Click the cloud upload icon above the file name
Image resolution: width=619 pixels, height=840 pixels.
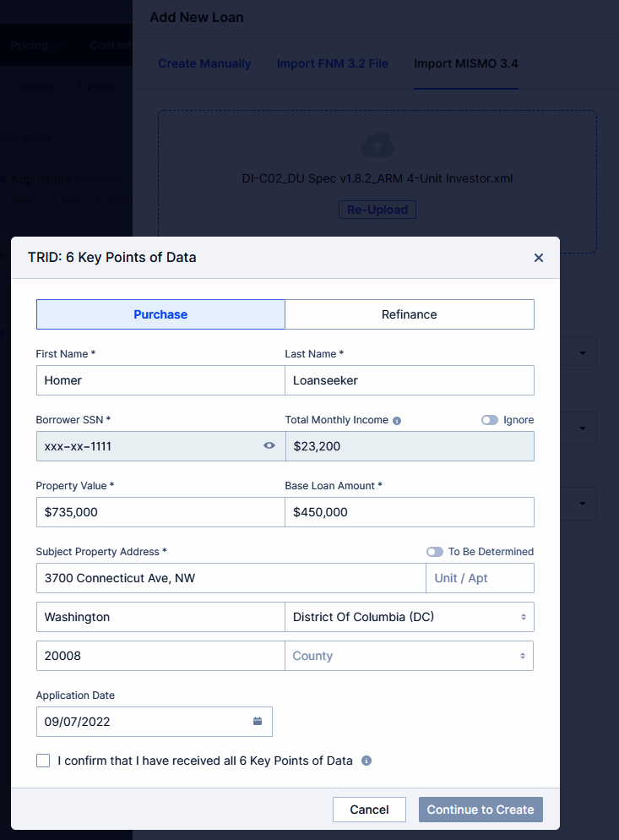click(377, 145)
